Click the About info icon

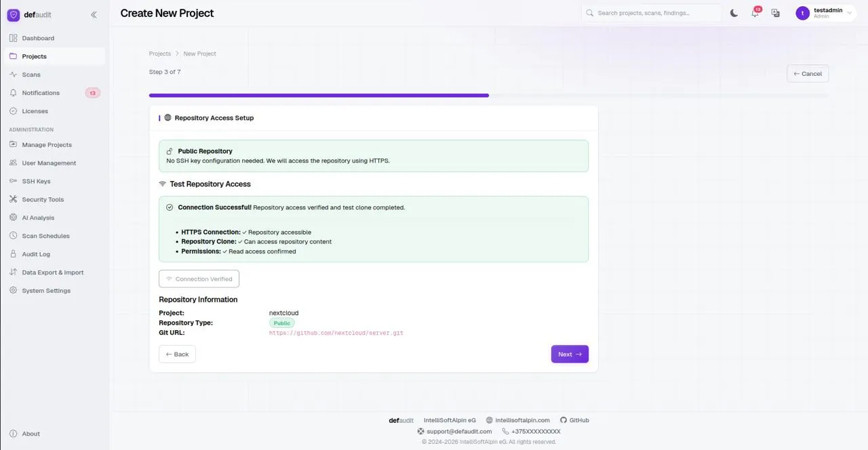pos(14,434)
